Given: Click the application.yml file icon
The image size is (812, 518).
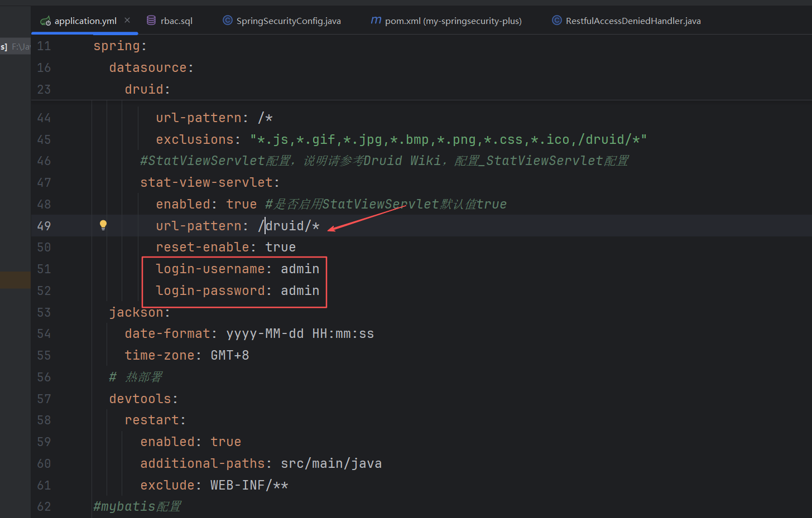Looking at the screenshot, I should click(46, 21).
